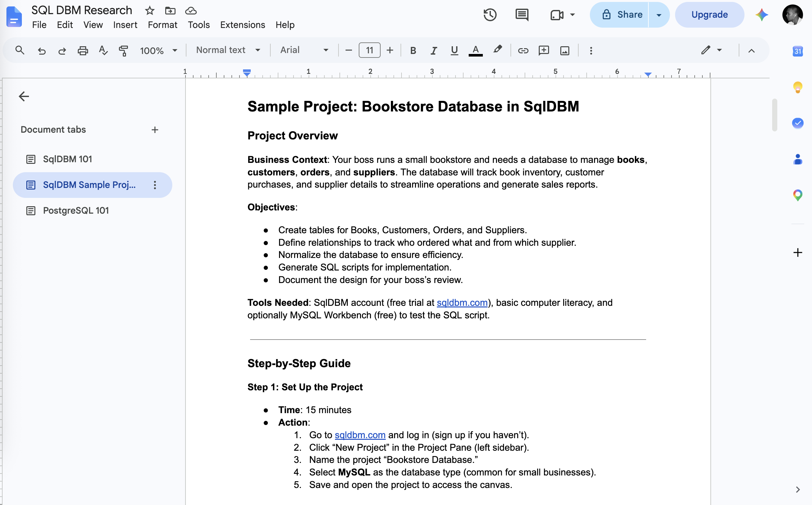The image size is (812, 505).
Task: Open the zoom 100% dropdown
Action: point(158,50)
